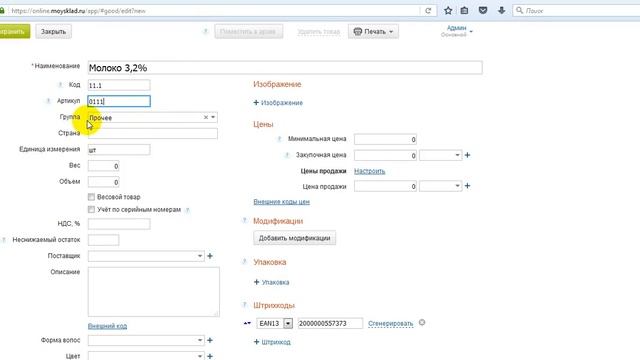Click the Код input field
This screenshot has height=360, width=640.
[119, 85]
